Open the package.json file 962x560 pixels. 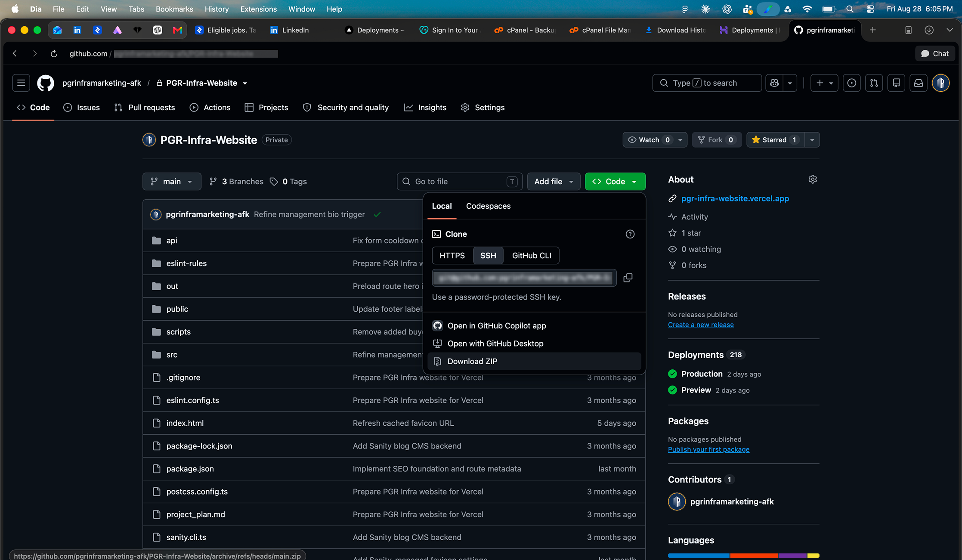[190, 469]
